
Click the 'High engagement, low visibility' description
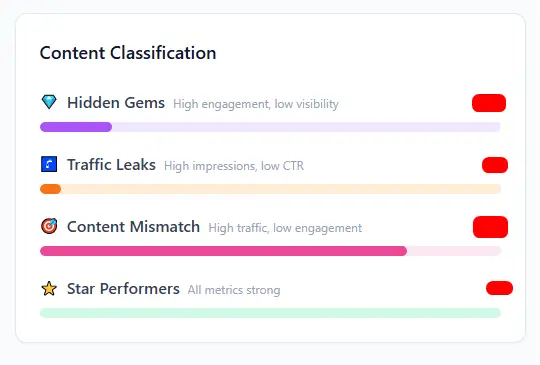256,104
